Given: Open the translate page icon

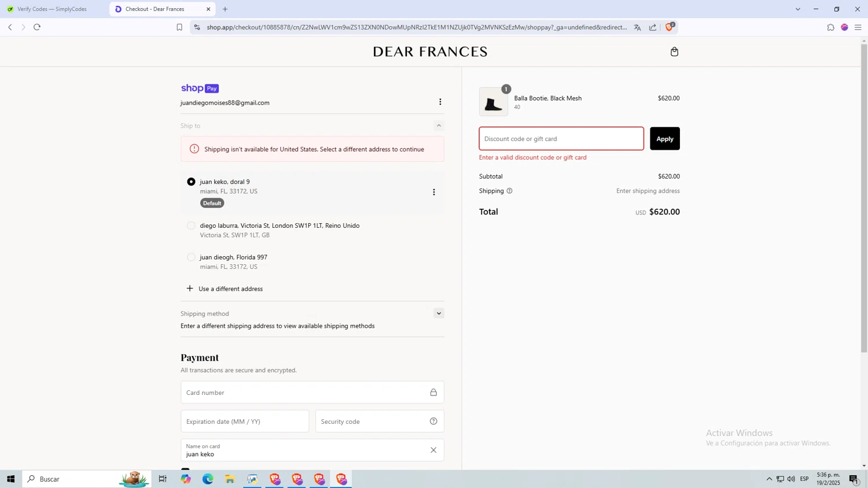Looking at the screenshot, I should [x=637, y=27].
